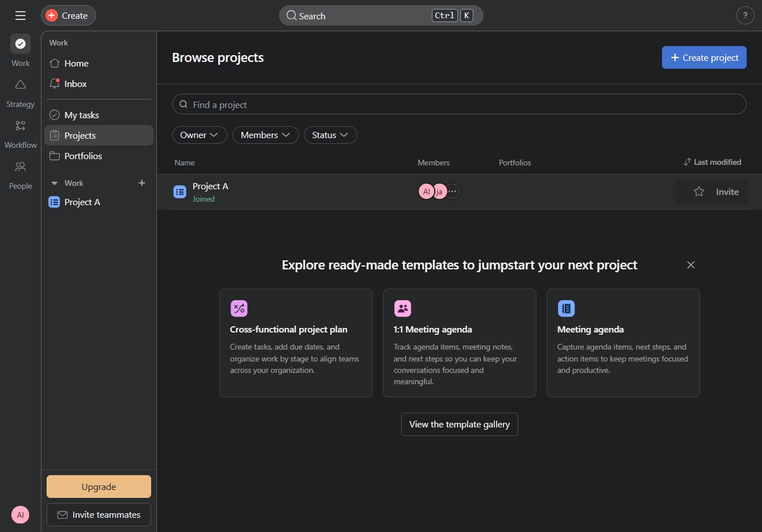Click the Meeting agenda notebook icon
Screen dimensions: 762x532
[567, 309]
